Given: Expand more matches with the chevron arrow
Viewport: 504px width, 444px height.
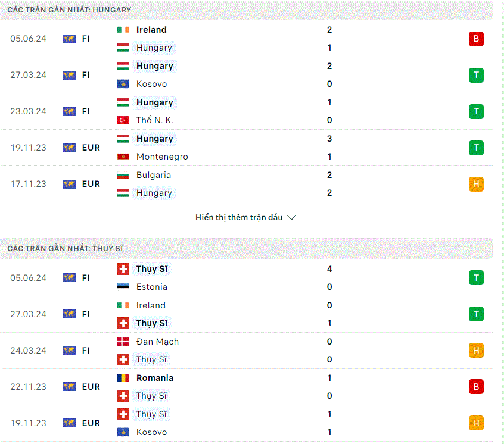Looking at the screenshot, I should (291, 218).
